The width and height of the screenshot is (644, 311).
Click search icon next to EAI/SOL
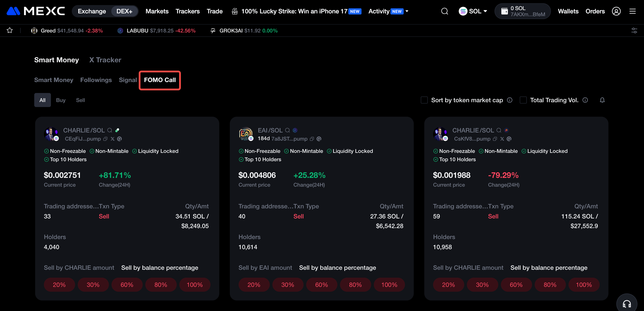tap(288, 130)
